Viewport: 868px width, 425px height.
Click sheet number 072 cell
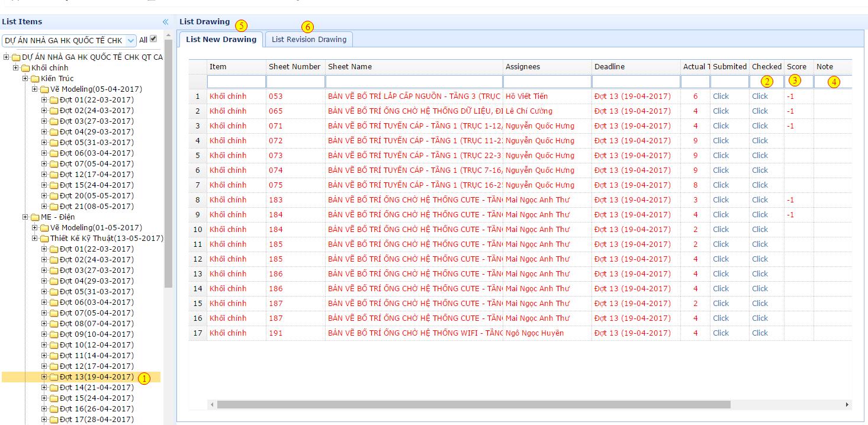295,141
